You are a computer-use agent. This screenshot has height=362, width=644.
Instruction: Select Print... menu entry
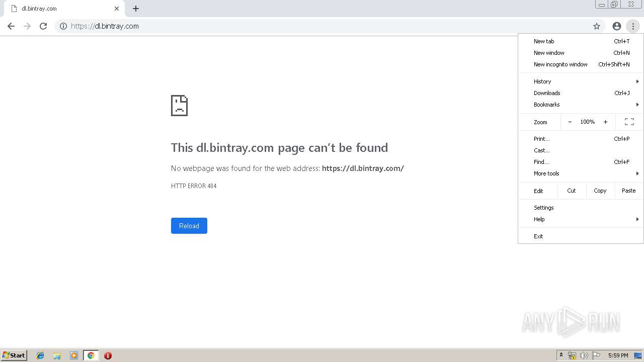(x=581, y=139)
